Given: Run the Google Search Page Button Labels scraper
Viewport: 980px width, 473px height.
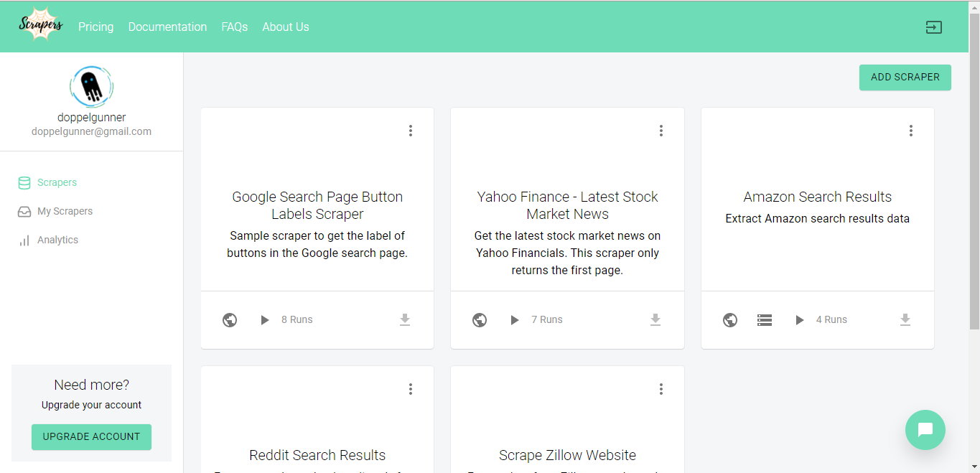Looking at the screenshot, I should 265,320.
